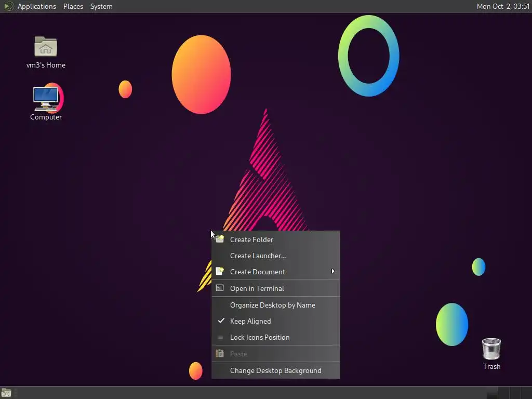Image resolution: width=532 pixels, height=399 pixels.
Task: Enable Lock Icons Position checkbox
Action: click(x=220, y=337)
